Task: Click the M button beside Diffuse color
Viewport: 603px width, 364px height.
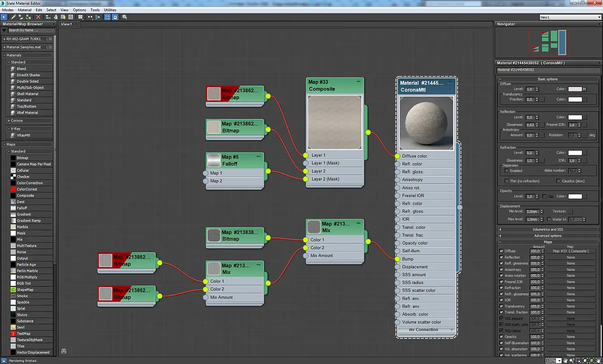Action: 584,89
